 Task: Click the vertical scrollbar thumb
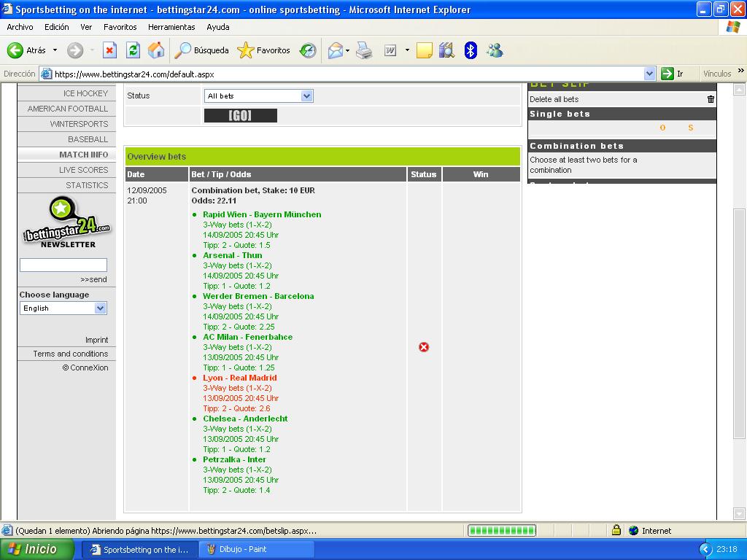coord(739,324)
